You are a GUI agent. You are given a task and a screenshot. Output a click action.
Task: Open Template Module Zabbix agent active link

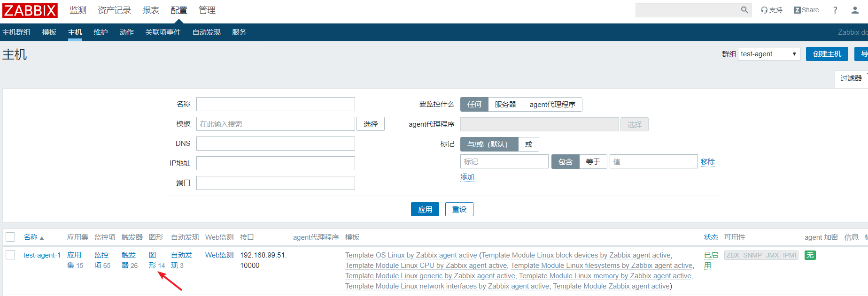pos(611,286)
